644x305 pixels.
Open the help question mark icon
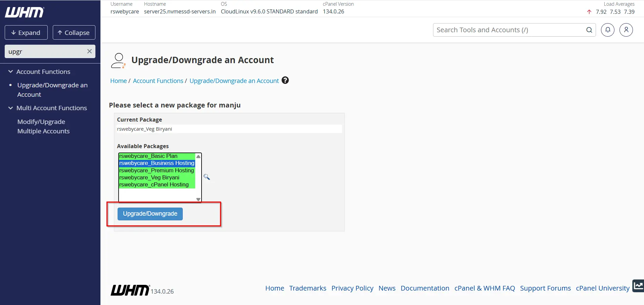click(285, 80)
